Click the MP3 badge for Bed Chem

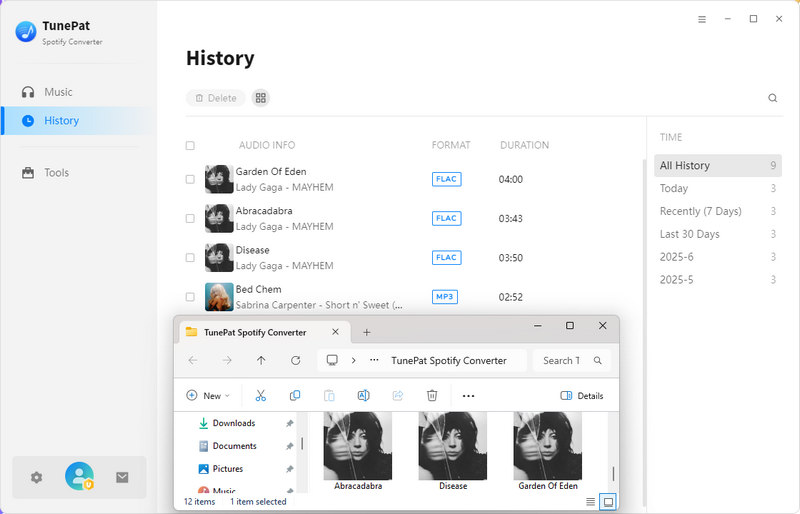tap(445, 297)
